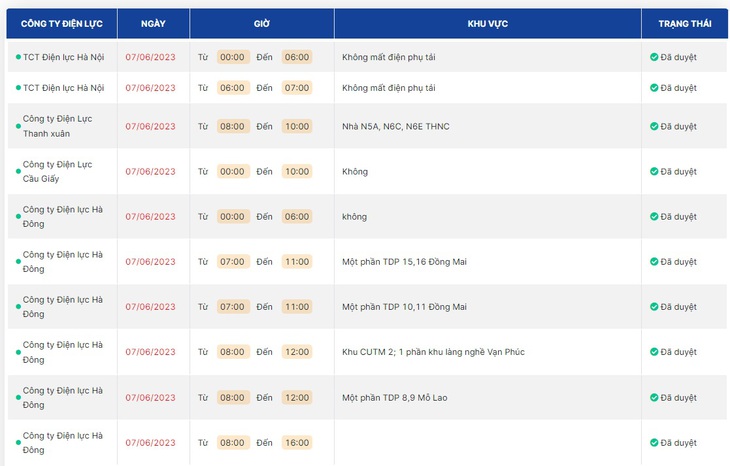Click the 08:00 start time badge in Thanh xuân row
Viewport: 730px width, 466px height.
point(232,126)
